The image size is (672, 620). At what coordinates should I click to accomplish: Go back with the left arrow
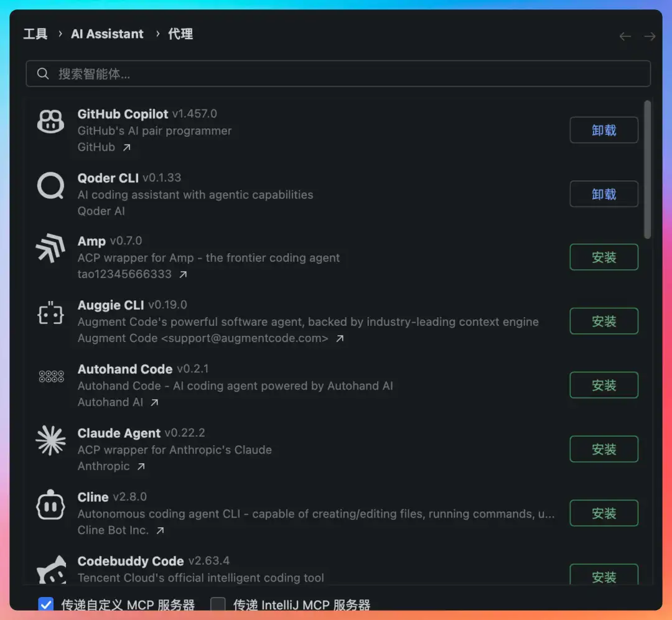(x=625, y=37)
